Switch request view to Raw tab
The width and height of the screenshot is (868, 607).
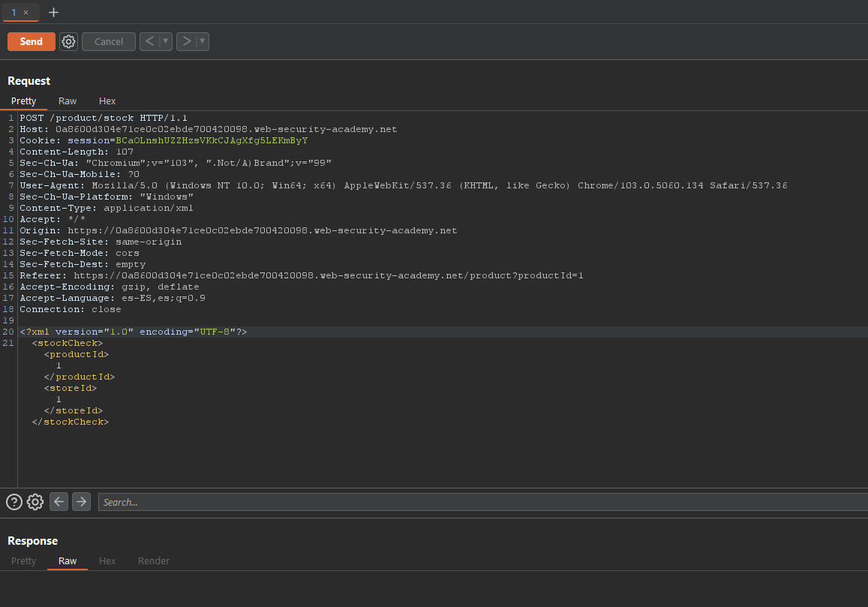[68, 101]
